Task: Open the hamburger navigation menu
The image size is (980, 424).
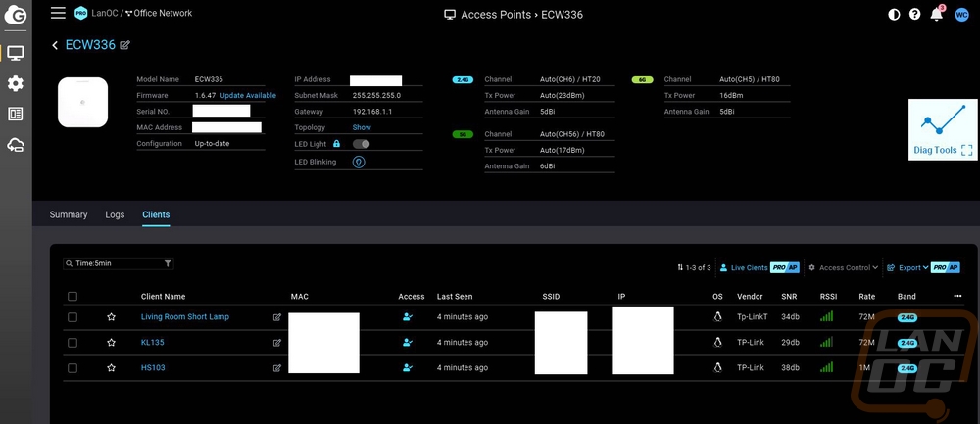Action: pos(58,13)
